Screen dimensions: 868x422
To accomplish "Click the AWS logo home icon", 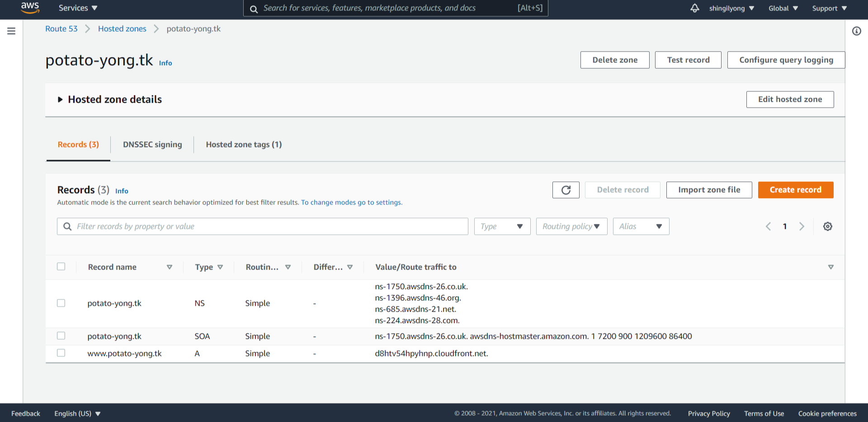I will pos(30,8).
